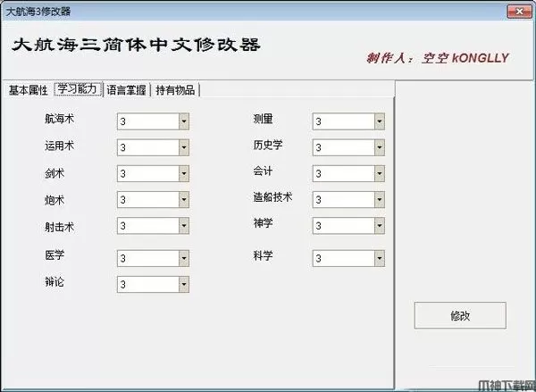Click the 科学 value field
536x392 pixels.
coord(342,258)
